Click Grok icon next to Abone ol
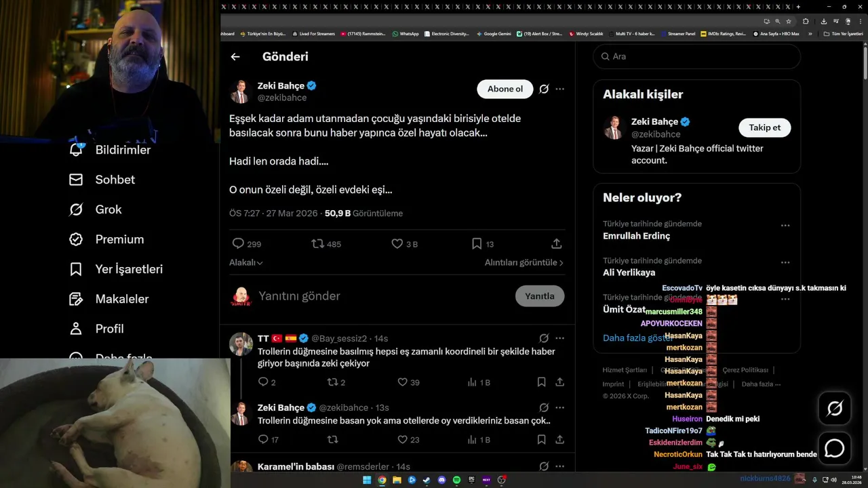This screenshot has width=868, height=488. (x=544, y=89)
